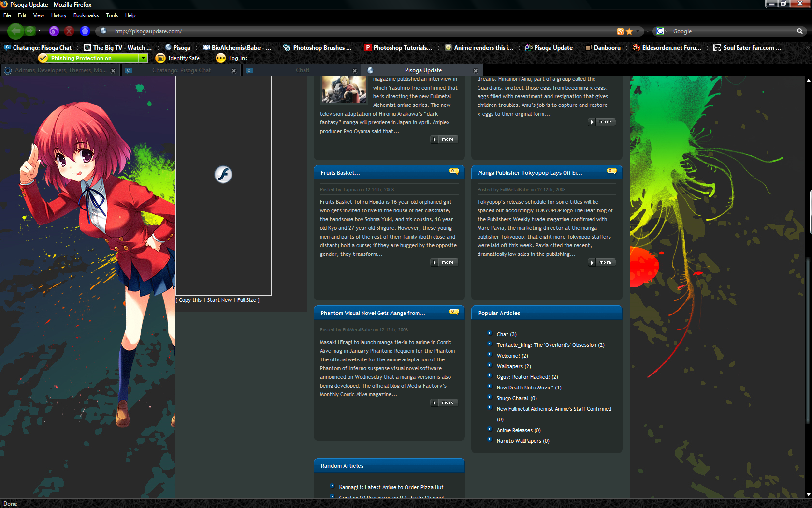This screenshot has height=508, width=812.
Task: Close the Pisoga Update tab
Action: [476, 71]
